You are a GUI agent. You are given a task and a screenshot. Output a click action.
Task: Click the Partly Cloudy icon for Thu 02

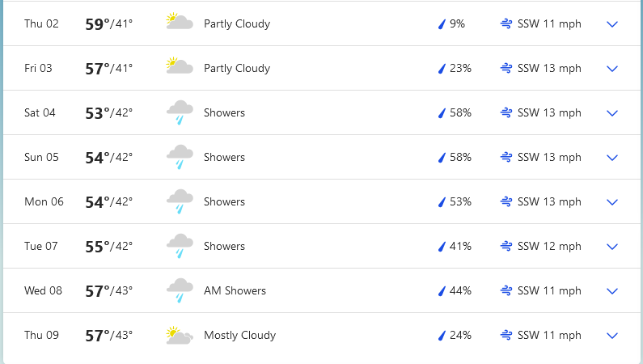point(180,21)
